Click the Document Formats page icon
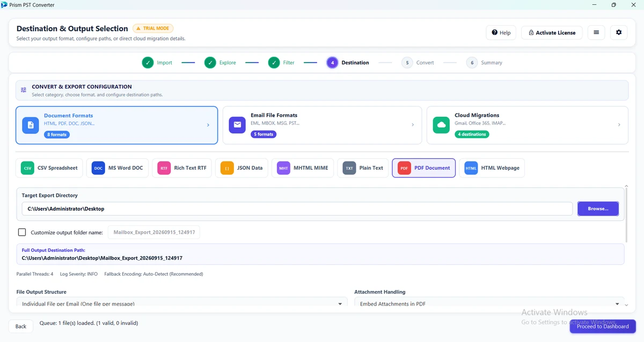The width and height of the screenshot is (644, 342). [x=31, y=125]
